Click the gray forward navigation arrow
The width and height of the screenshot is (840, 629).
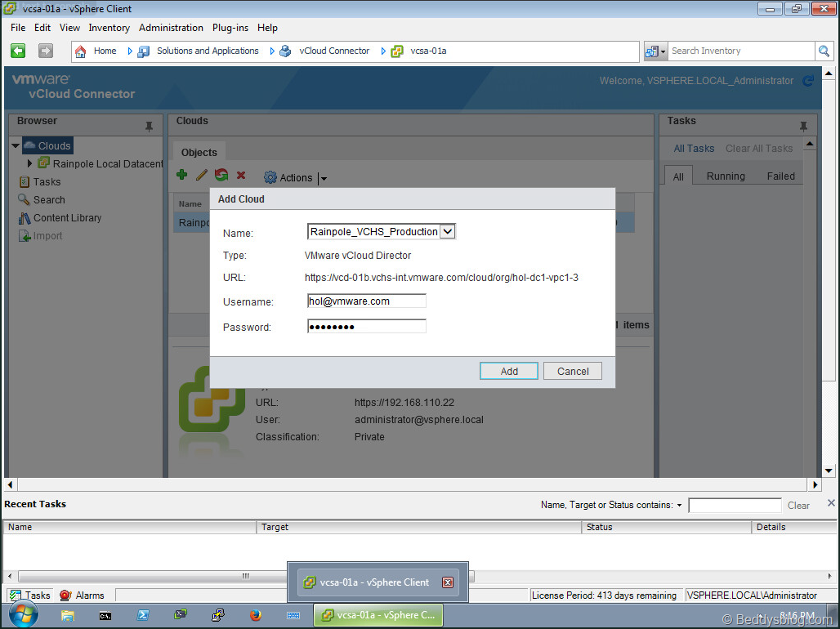coord(46,51)
